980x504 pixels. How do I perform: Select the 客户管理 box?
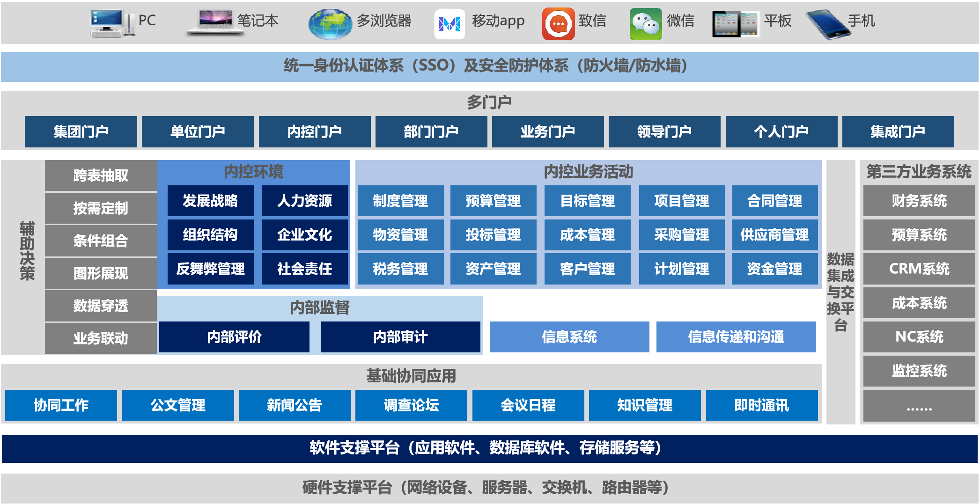[588, 269]
